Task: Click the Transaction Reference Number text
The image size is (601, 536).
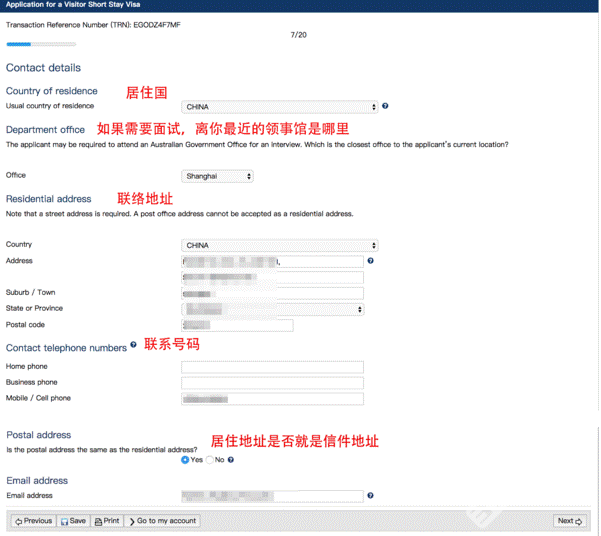Action: click(93, 25)
